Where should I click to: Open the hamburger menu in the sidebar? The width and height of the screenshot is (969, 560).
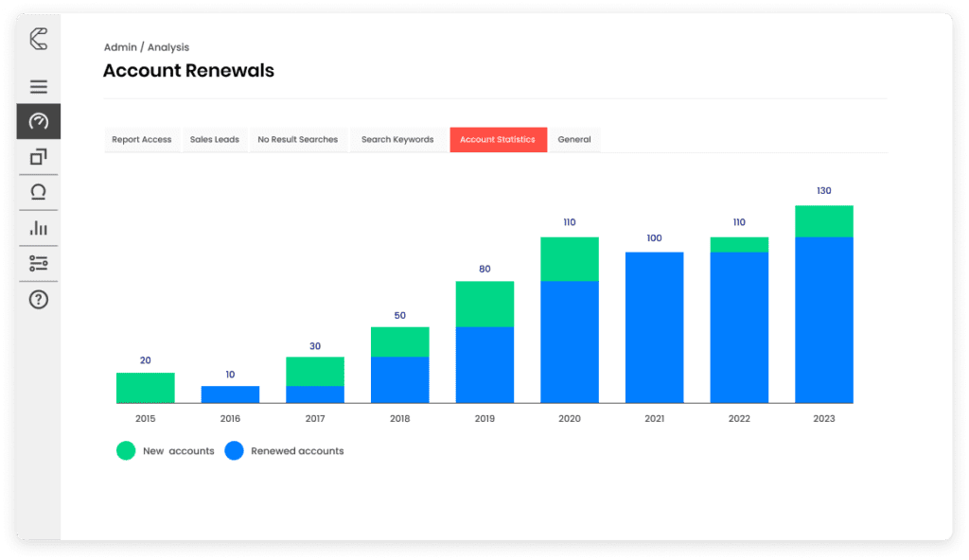(39, 87)
